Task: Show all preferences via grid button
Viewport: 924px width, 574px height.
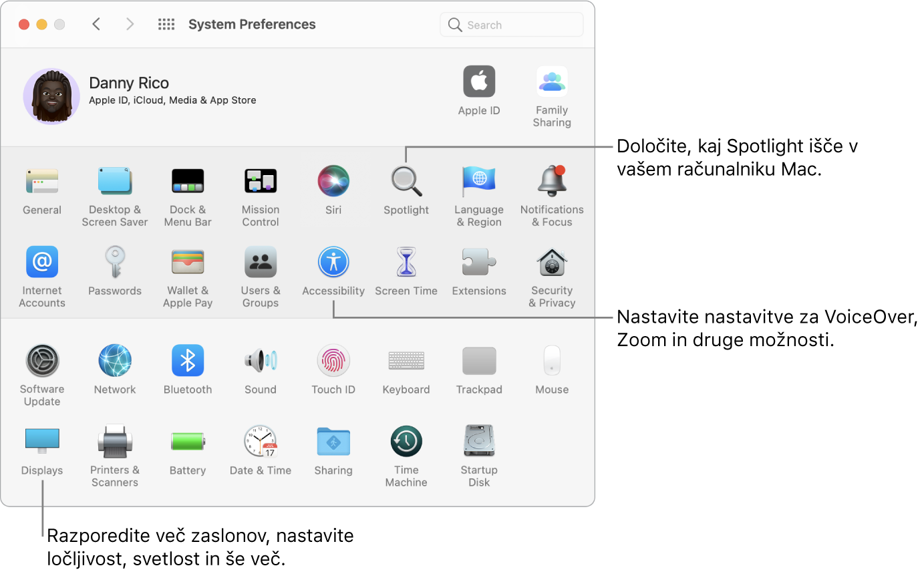Action: pos(166,25)
